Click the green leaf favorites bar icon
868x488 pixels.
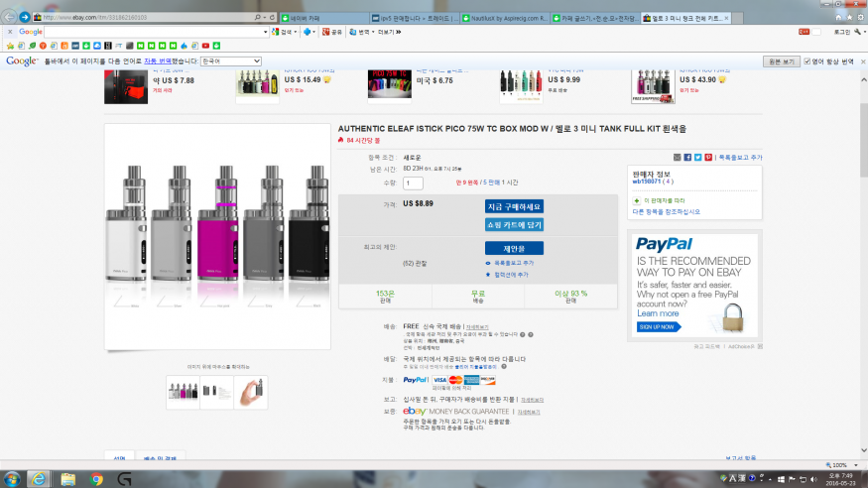[x=32, y=46]
